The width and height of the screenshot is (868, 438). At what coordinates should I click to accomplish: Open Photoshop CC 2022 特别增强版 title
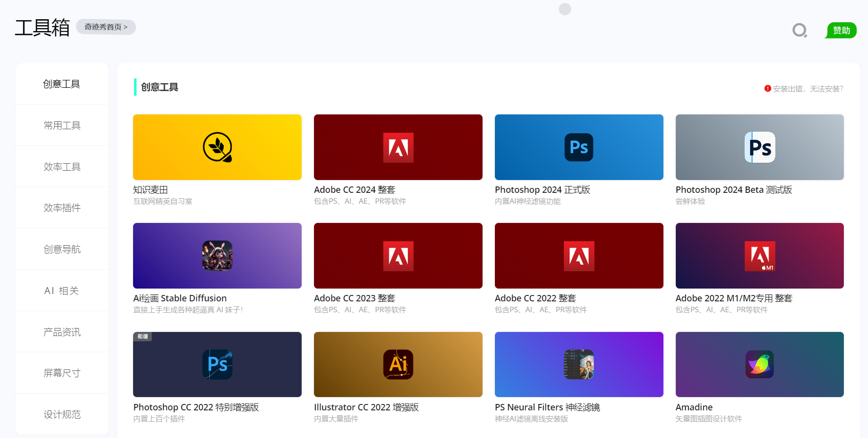coord(196,407)
